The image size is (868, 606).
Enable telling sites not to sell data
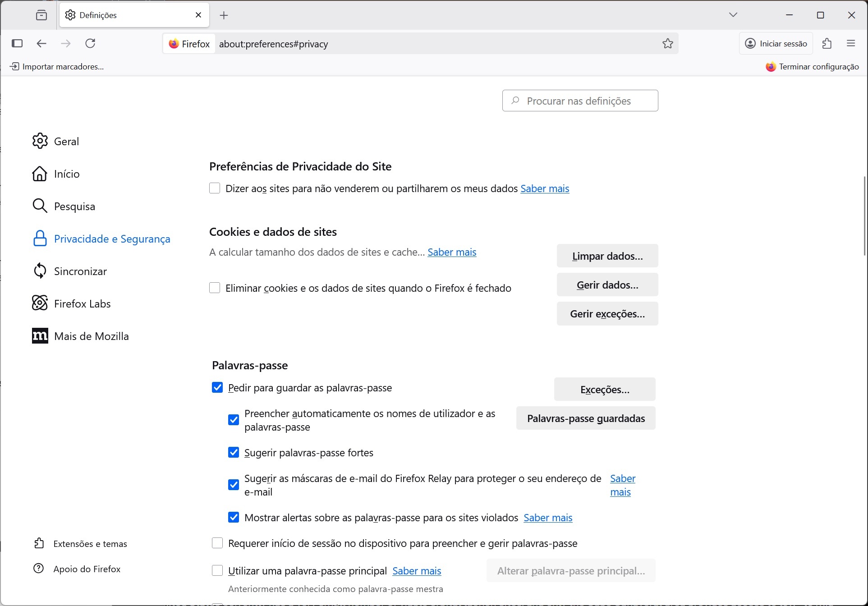215,188
